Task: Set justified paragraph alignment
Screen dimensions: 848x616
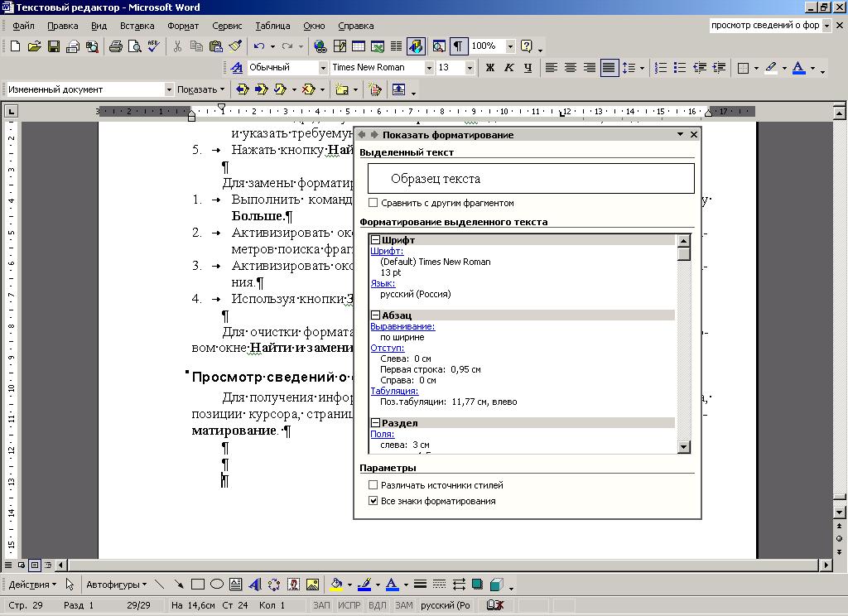Action: click(609, 68)
